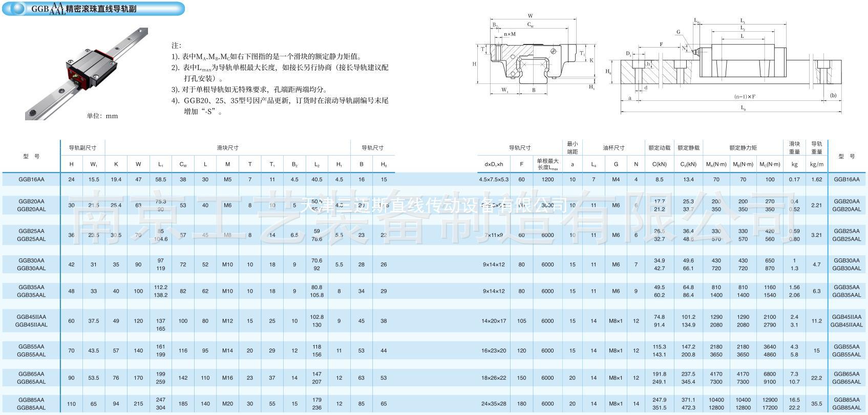Click the M5 thread cell for GGB16AA
Screen dimensions: 868x415
coord(227,180)
